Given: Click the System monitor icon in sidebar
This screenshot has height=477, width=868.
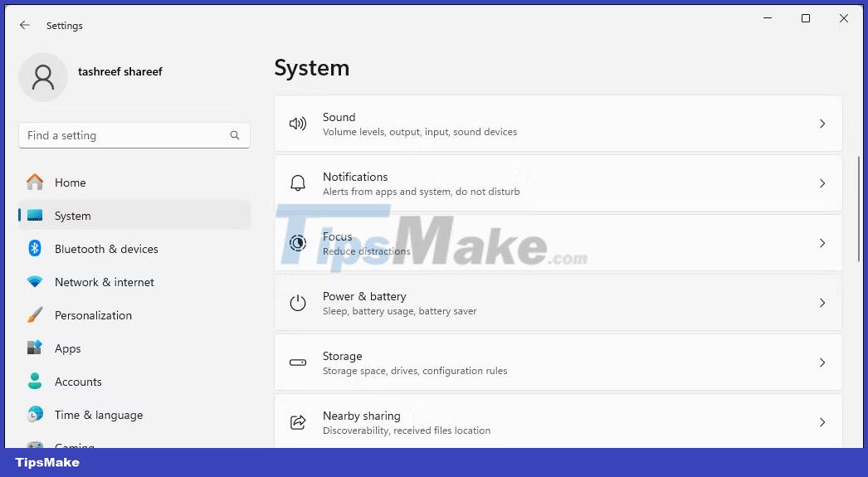Looking at the screenshot, I should click(x=35, y=216).
